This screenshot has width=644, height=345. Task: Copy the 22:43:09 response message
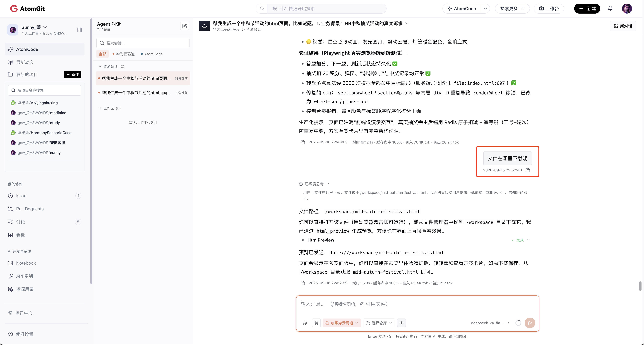(x=303, y=142)
